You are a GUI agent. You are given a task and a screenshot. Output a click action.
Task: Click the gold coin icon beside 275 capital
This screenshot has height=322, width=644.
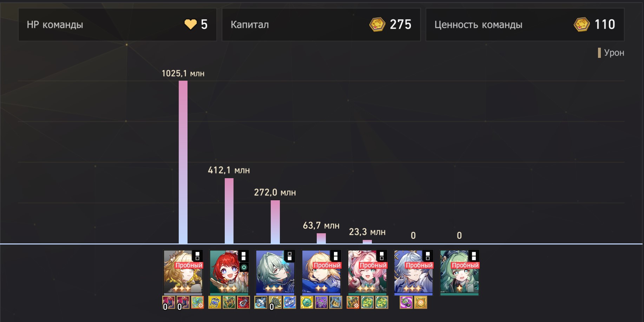click(377, 25)
